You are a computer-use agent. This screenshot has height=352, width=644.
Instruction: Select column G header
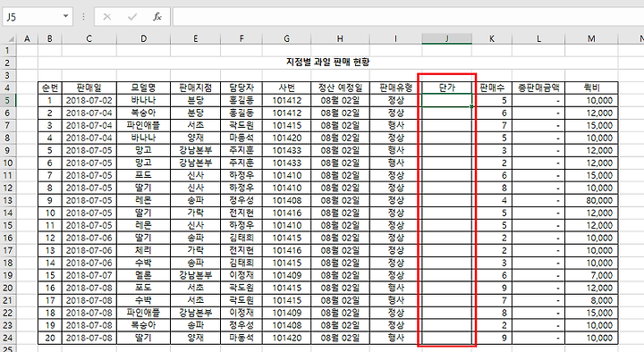point(287,38)
